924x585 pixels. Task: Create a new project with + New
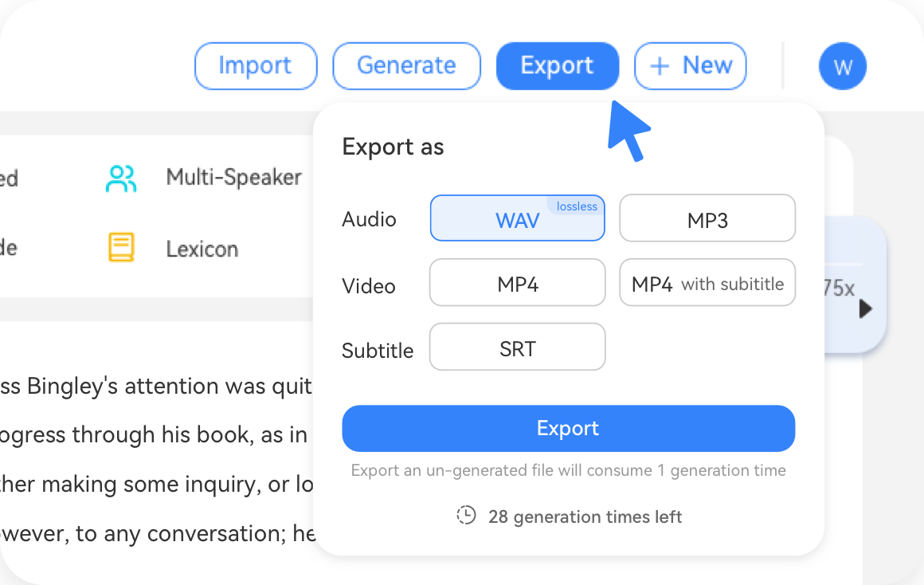(690, 66)
